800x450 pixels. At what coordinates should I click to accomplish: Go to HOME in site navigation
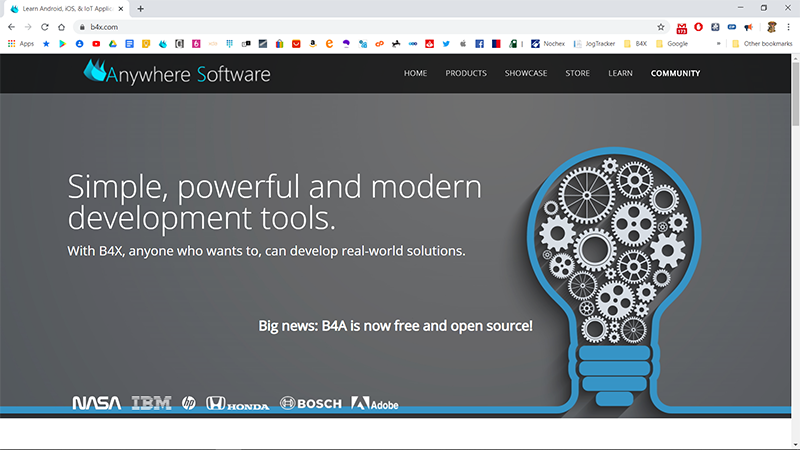tap(415, 73)
